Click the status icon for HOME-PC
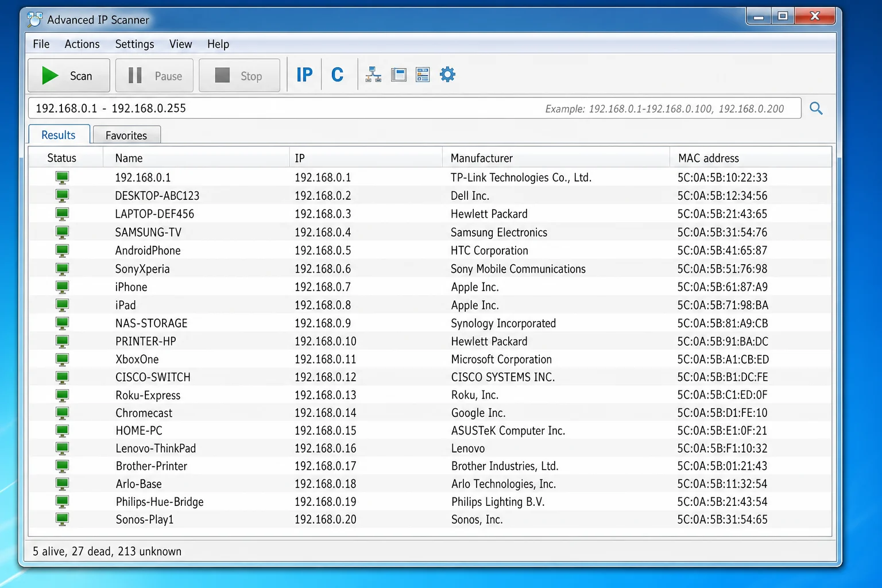 (62, 431)
